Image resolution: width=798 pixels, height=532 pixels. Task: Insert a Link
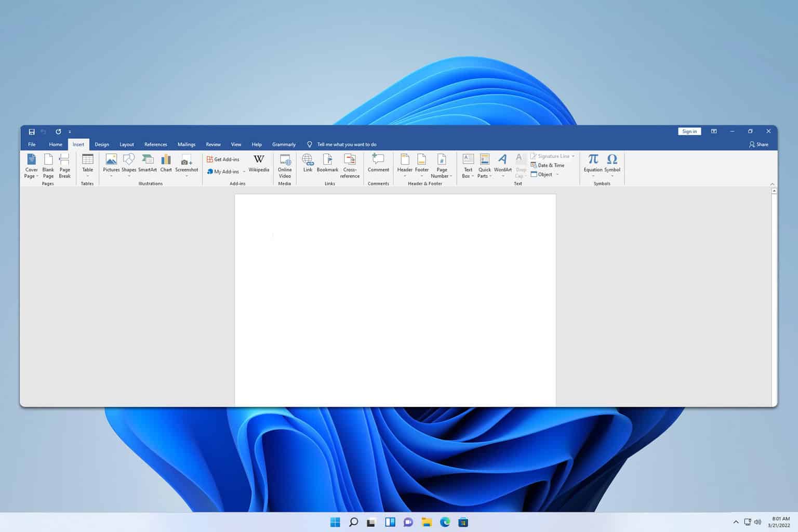(x=308, y=163)
